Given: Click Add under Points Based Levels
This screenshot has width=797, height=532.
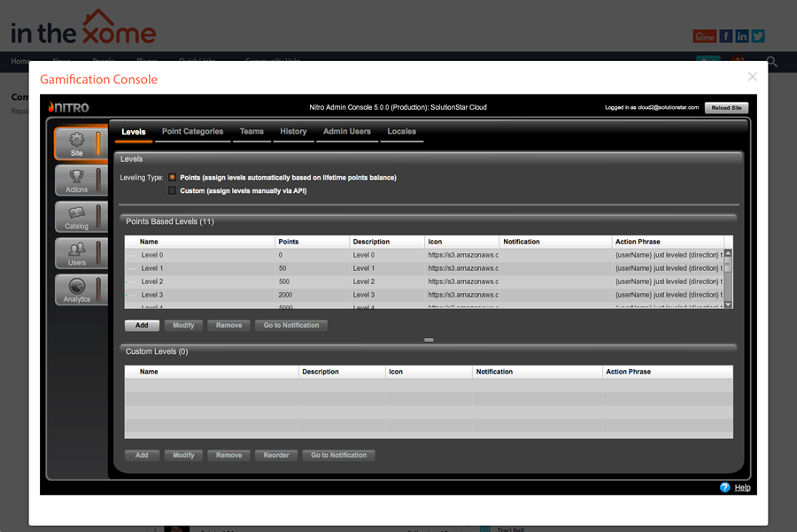Looking at the screenshot, I should click(x=142, y=325).
